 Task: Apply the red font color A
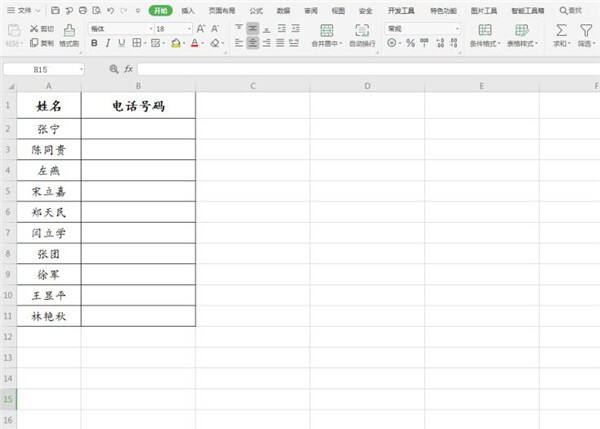[x=195, y=43]
